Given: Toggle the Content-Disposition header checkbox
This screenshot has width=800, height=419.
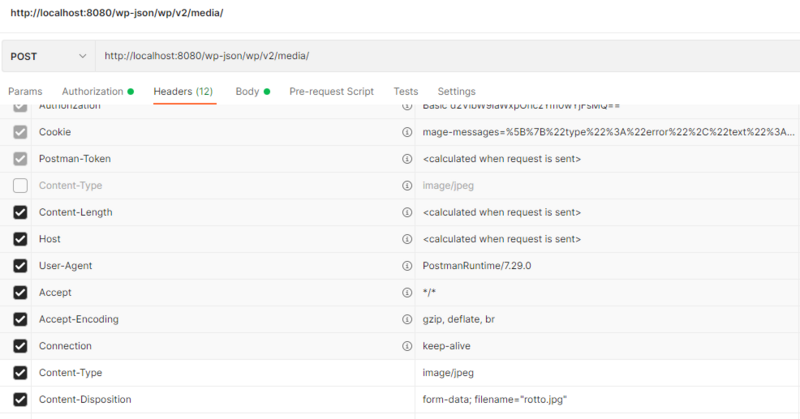Looking at the screenshot, I should pos(20,400).
